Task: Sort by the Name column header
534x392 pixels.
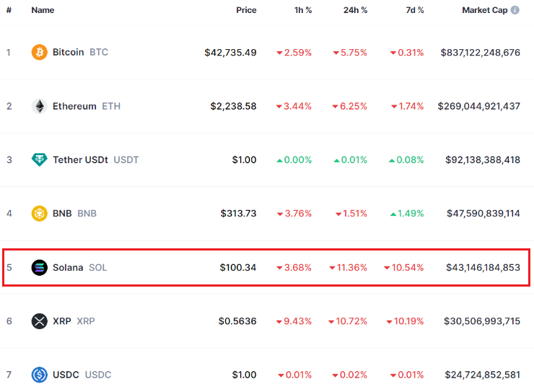Action: [43, 10]
